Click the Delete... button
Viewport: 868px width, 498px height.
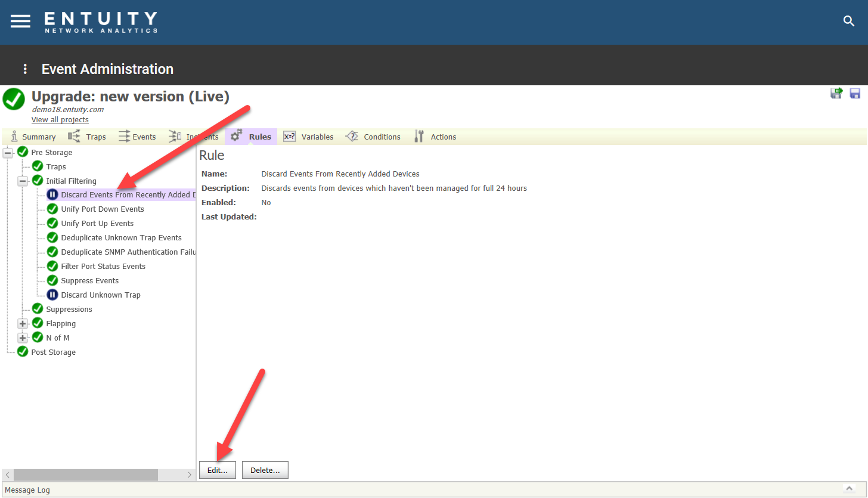(x=265, y=470)
